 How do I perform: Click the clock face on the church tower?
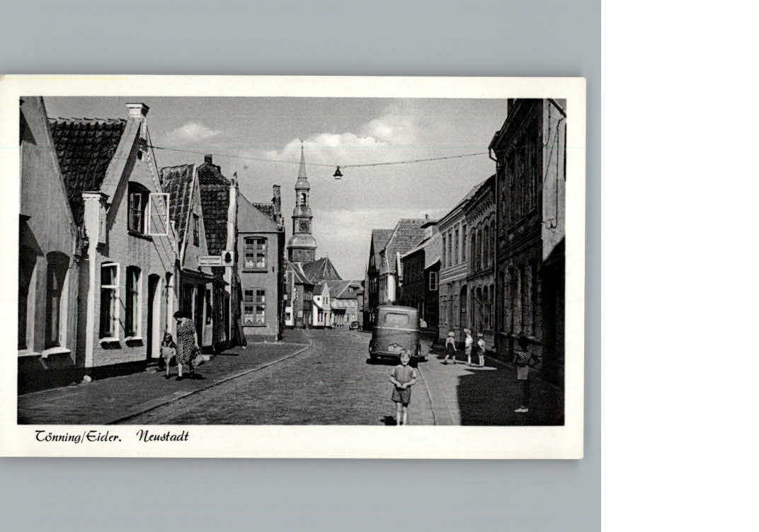point(302,226)
